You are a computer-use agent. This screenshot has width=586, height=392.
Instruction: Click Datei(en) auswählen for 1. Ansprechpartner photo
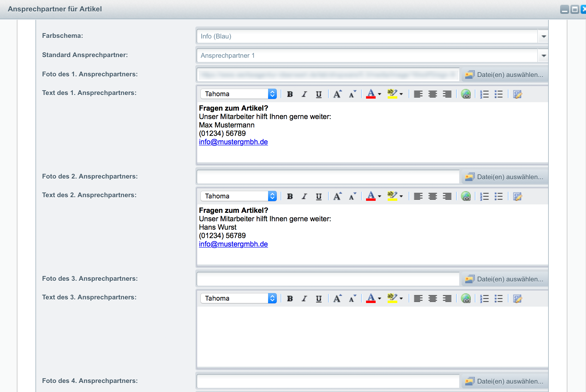point(505,75)
